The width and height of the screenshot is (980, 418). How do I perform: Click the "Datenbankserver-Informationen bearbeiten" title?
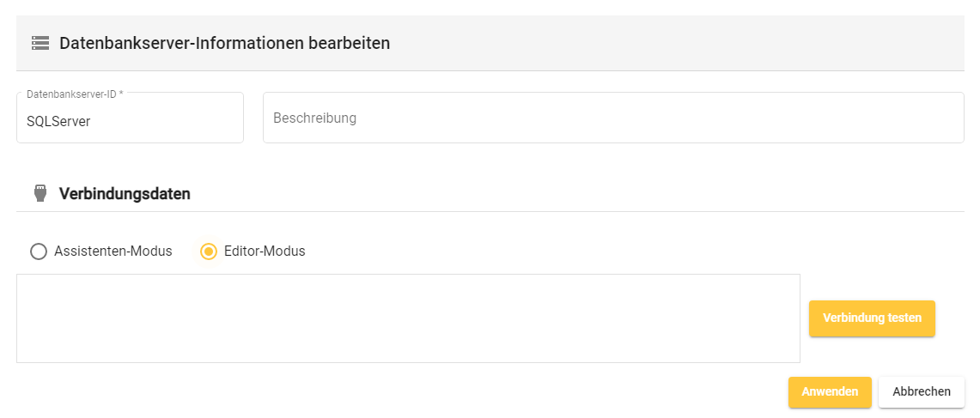click(x=224, y=42)
